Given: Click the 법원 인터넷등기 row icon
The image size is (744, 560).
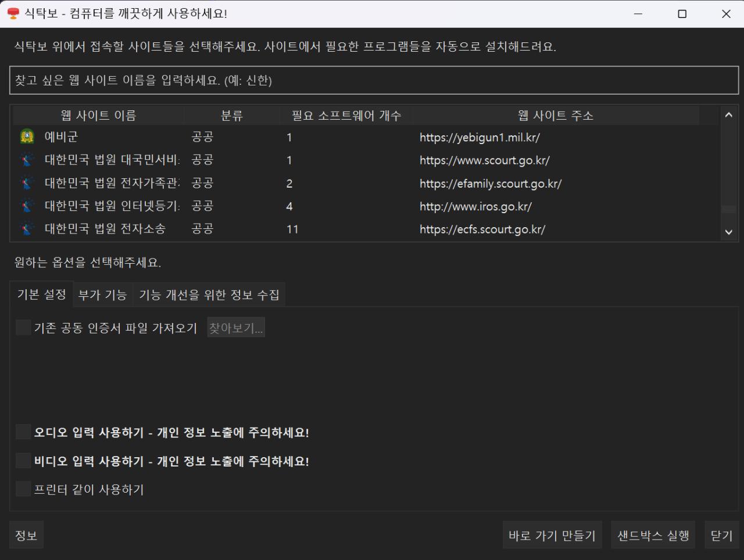Looking at the screenshot, I should coord(27,206).
